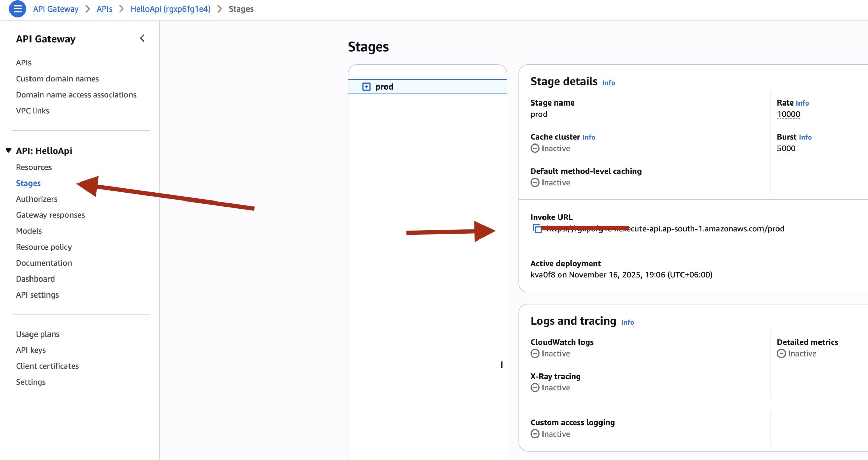
Task: Open Usage plans page
Action: tap(38, 334)
